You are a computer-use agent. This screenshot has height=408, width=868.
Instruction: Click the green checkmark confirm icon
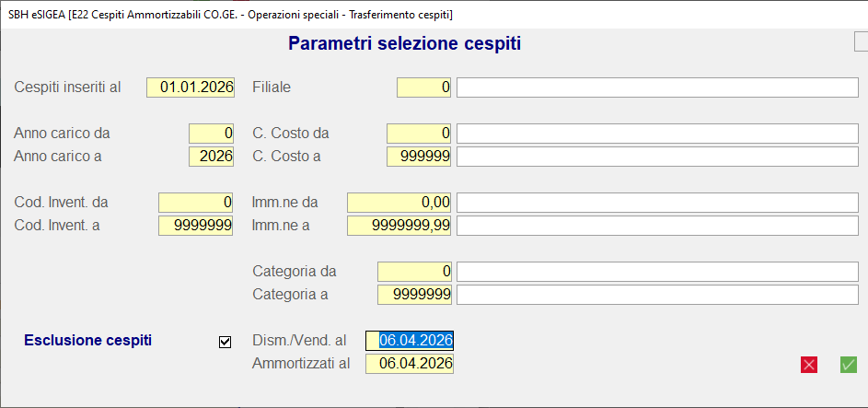(848, 365)
